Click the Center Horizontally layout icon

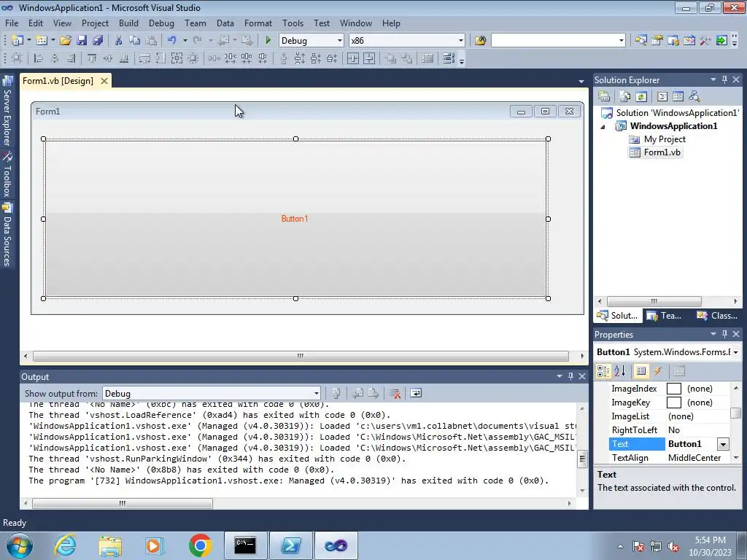tap(353, 58)
